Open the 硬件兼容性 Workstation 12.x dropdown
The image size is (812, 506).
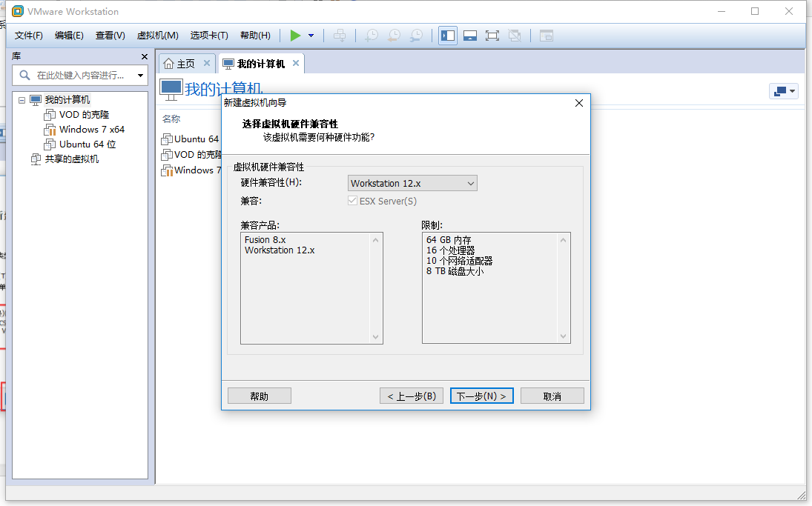tap(412, 183)
